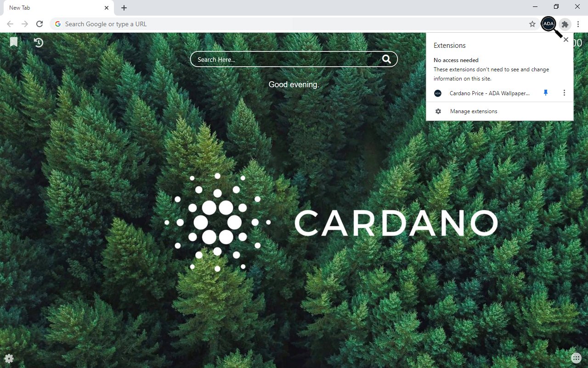The height and width of the screenshot is (368, 588).
Task: Click the ADA extension icon in toolbar
Action: click(x=548, y=24)
